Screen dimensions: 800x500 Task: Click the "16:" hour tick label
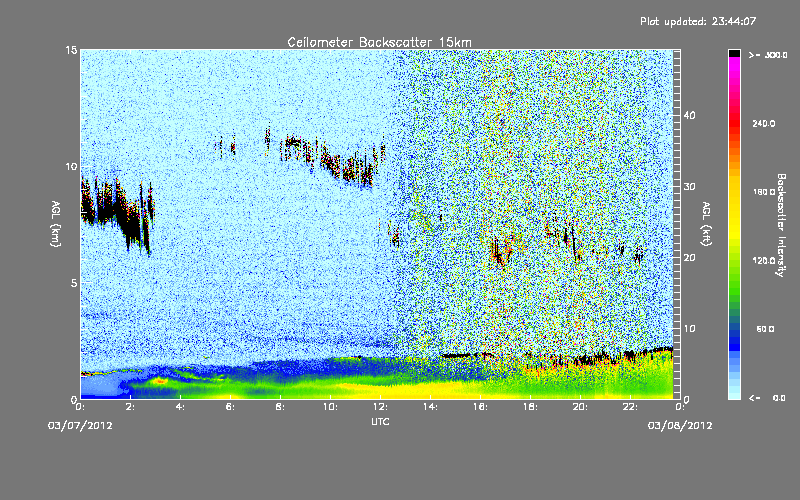pyautogui.click(x=480, y=407)
